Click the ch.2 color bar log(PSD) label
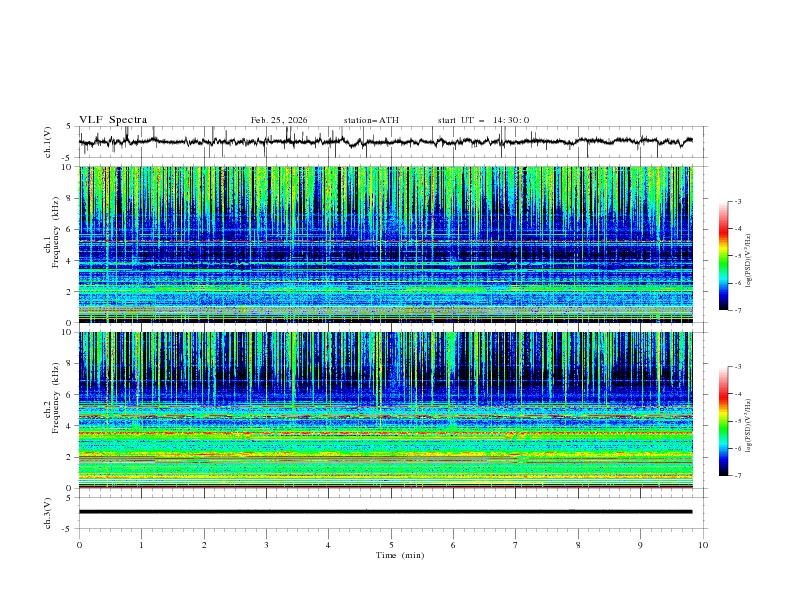 (748, 426)
